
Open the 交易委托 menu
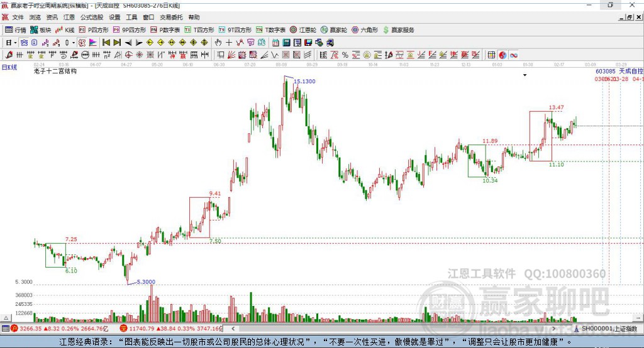click(x=171, y=17)
